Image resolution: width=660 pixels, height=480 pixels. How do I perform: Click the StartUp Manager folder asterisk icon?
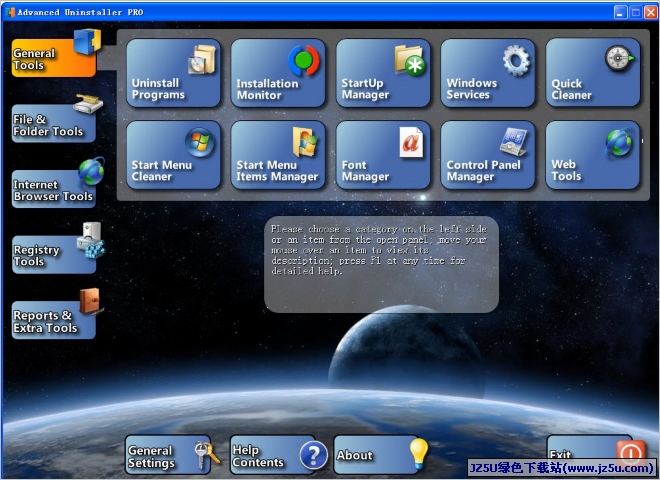410,60
